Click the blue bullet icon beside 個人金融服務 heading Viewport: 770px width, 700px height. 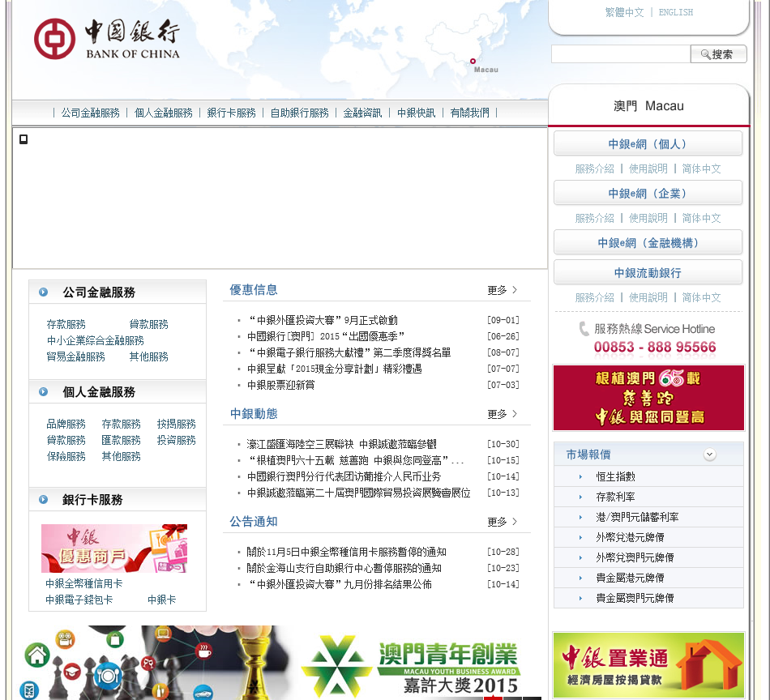(x=43, y=392)
